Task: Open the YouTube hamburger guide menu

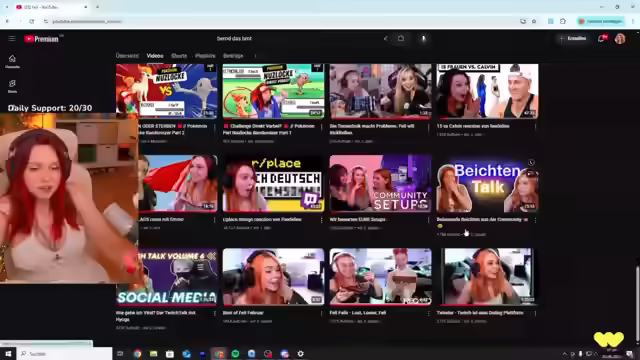Action: (12, 38)
